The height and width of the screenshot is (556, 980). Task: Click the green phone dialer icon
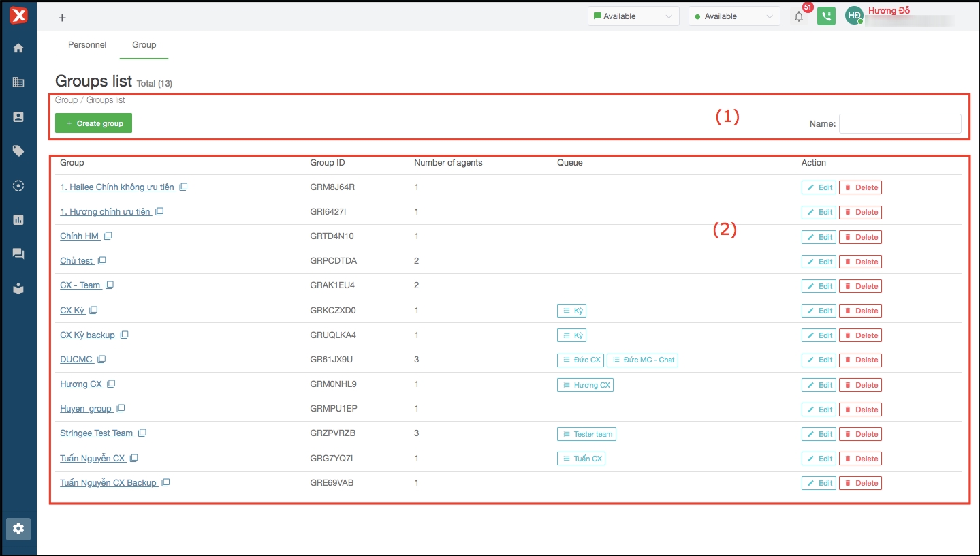click(826, 16)
